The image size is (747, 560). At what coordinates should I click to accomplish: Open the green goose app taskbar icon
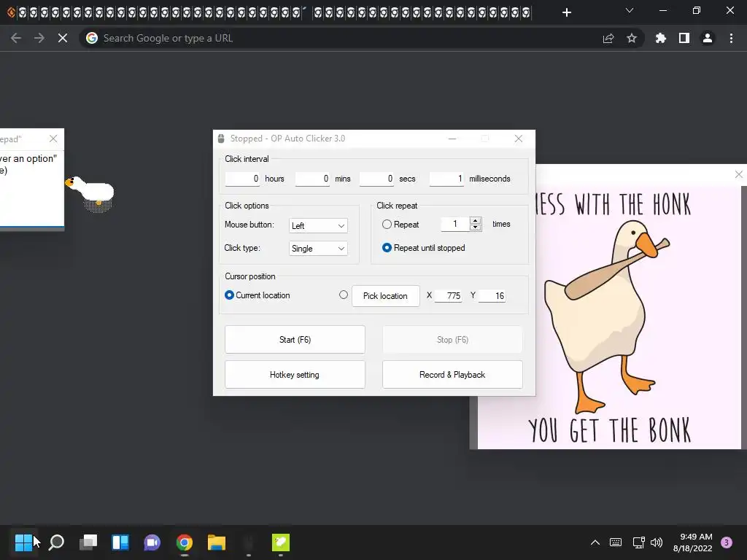click(281, 542)
